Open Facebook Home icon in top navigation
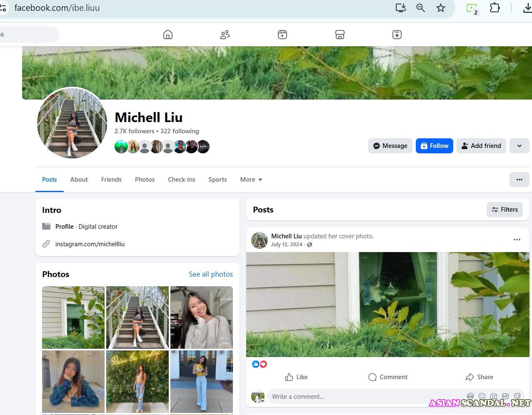532x415 pixels. click(x=168, y=35)
